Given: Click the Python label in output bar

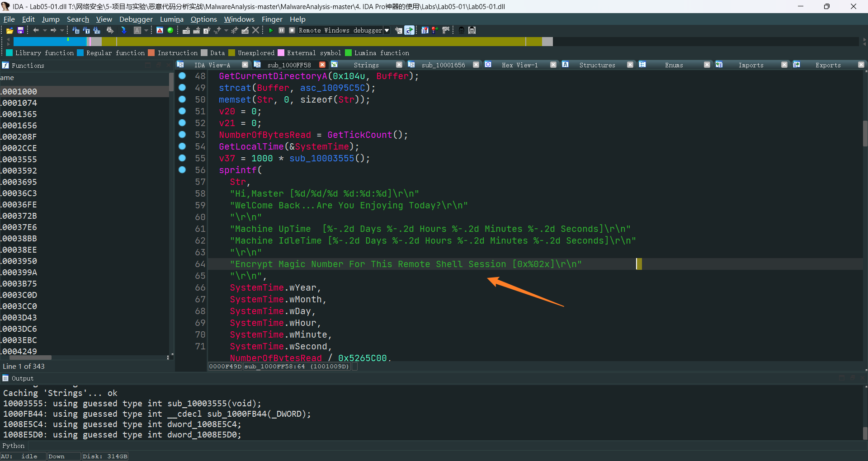Looking at the screenshot, I should click(x=14, y=446).
